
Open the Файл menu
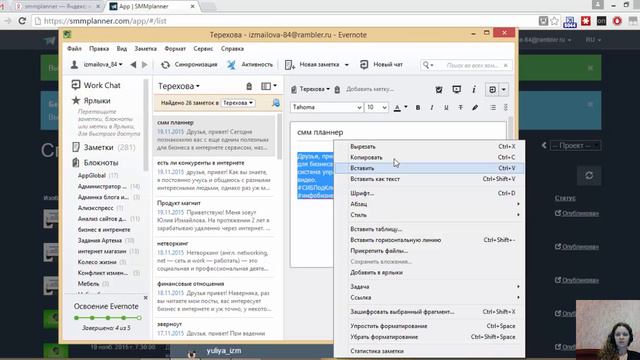pos(74,49)
